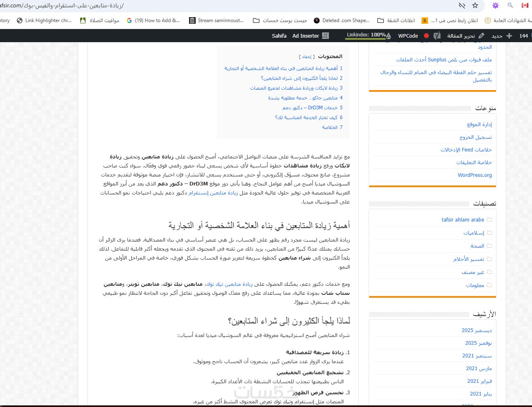This screenshot has width=532, height=407.
Task: Open the تفسير الأحلام category
Action: (469, 259)
